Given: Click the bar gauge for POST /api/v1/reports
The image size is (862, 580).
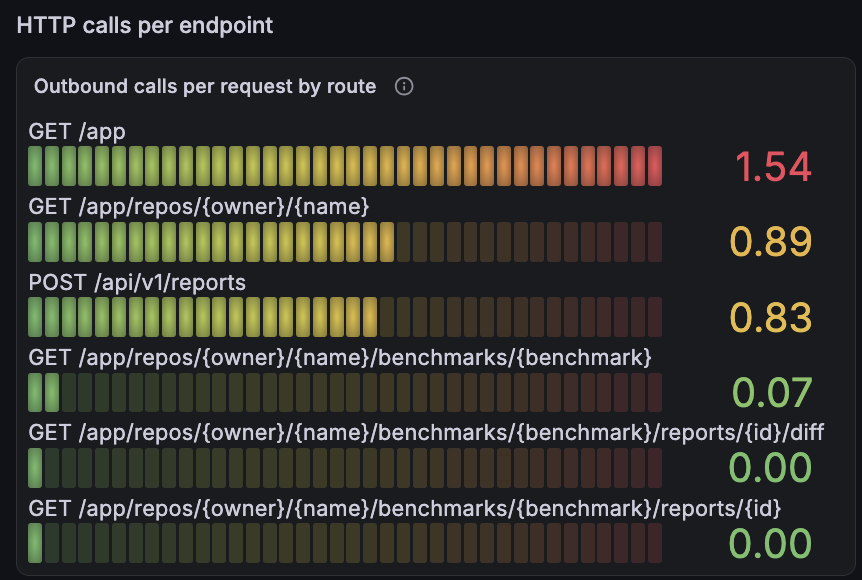Looking at the screenshot, I should coord(345,317).
